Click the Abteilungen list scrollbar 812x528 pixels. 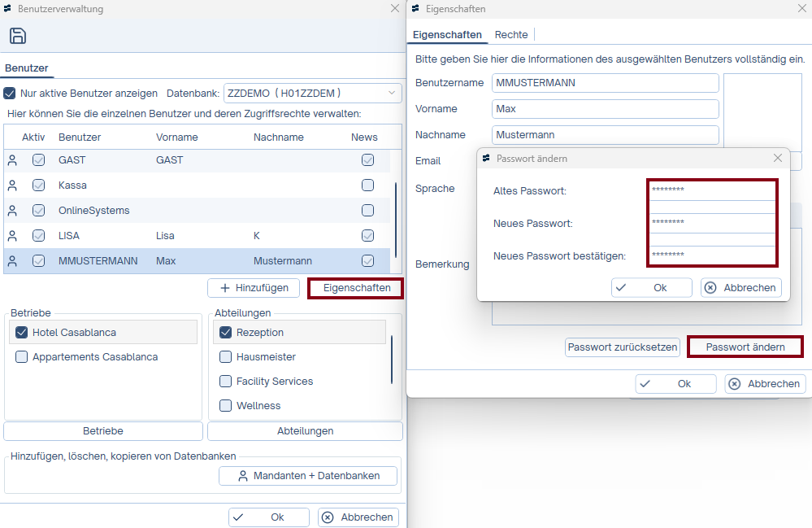pyautogui.click(x=392, y=359)
